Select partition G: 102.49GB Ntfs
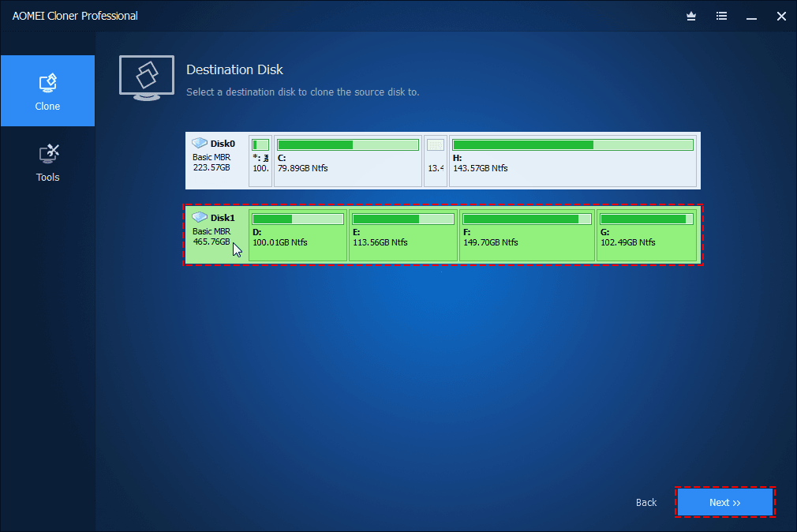 coord(646,235)
